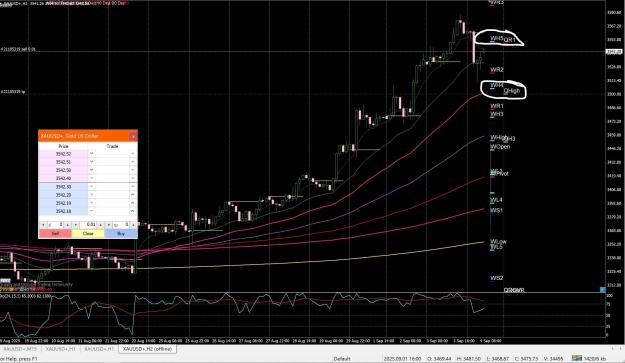Select the 3542.30 price row
This screenshot has width=625, height=363.
coord(63,187)
